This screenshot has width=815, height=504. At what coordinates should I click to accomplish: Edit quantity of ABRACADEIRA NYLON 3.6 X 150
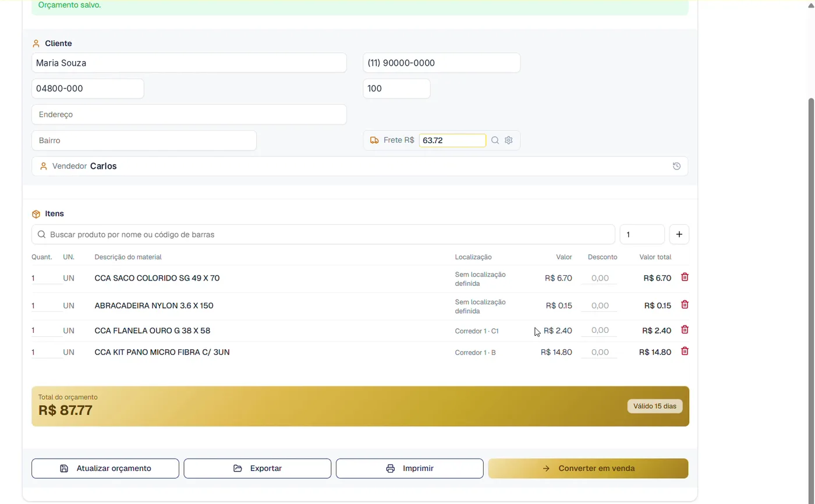pyautogui.click(x=47, y=306)
